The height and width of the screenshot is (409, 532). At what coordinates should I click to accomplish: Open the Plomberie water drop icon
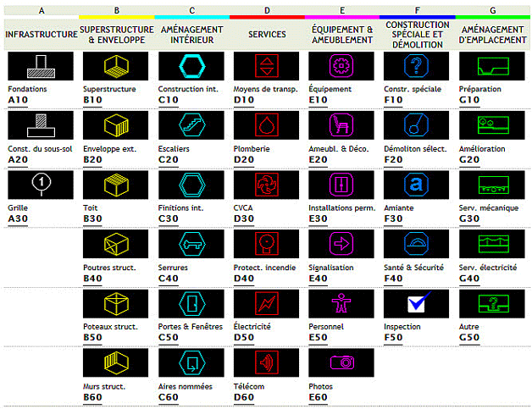point(267,125)
